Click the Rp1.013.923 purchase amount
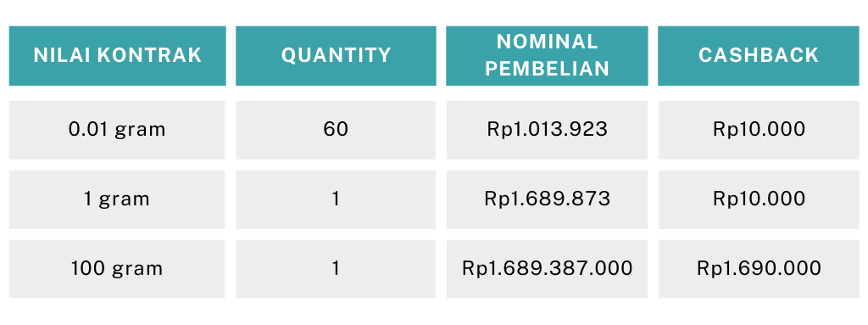Viewport: 868px width, 325px height. tap(547, 130)
